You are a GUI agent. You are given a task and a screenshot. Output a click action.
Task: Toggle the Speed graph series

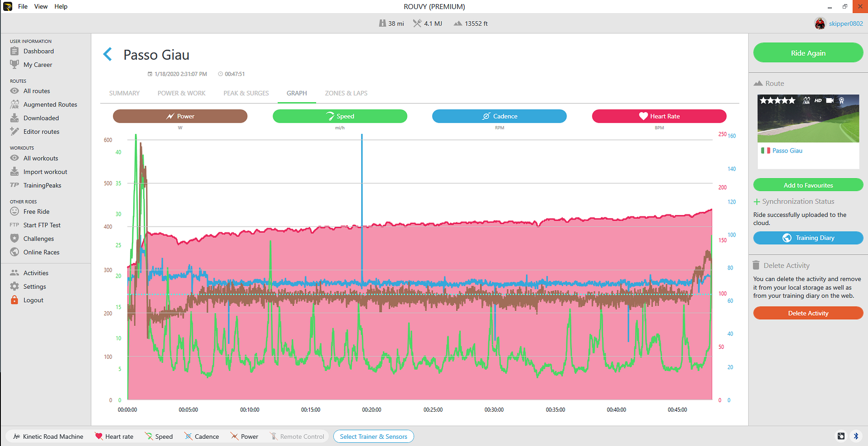click(340, 116)
